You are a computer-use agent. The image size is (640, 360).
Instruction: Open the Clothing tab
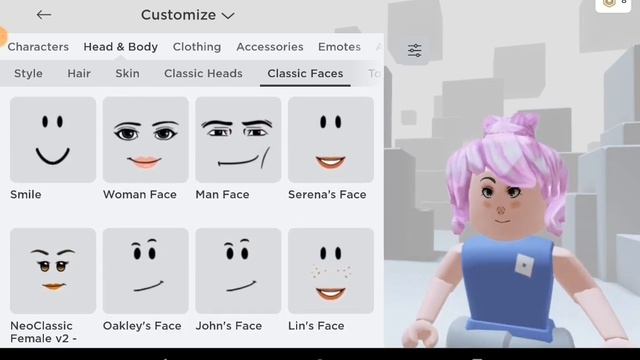(x=197, y=47)
